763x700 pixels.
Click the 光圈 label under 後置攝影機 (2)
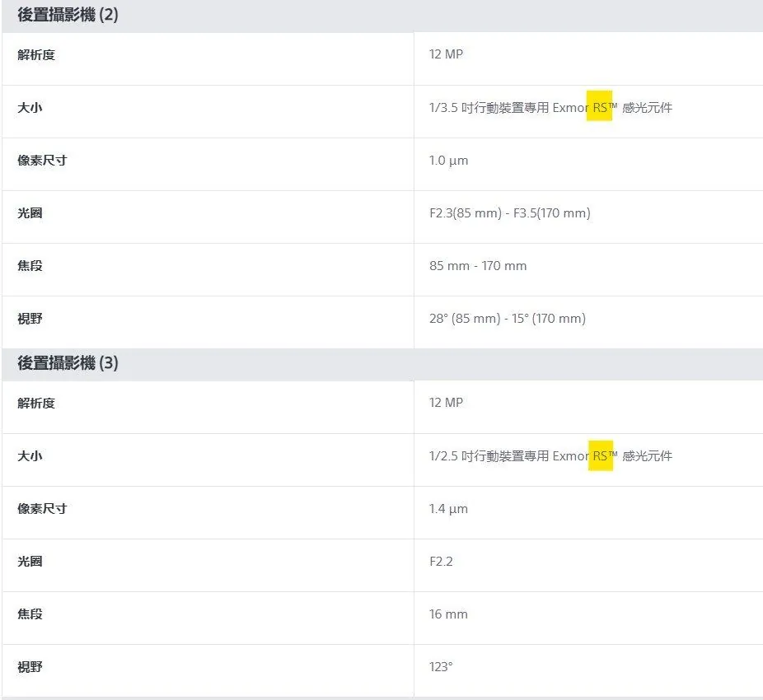tap(30, 213)
